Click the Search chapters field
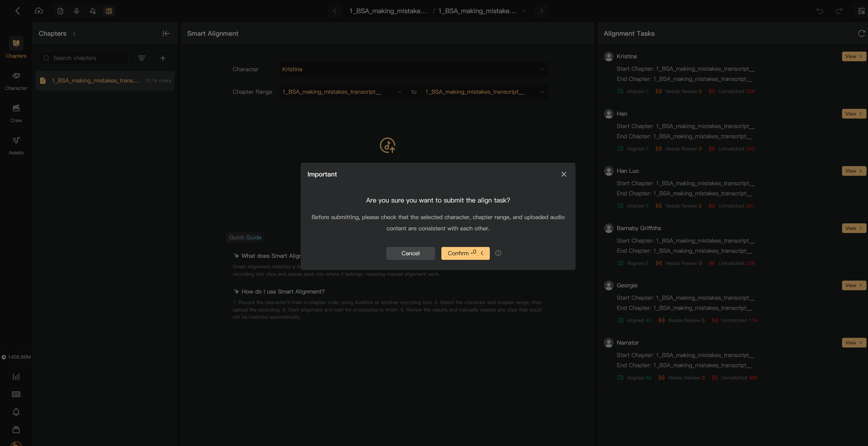Viewport: 868px width, 446px height. (x=84, y=58)
